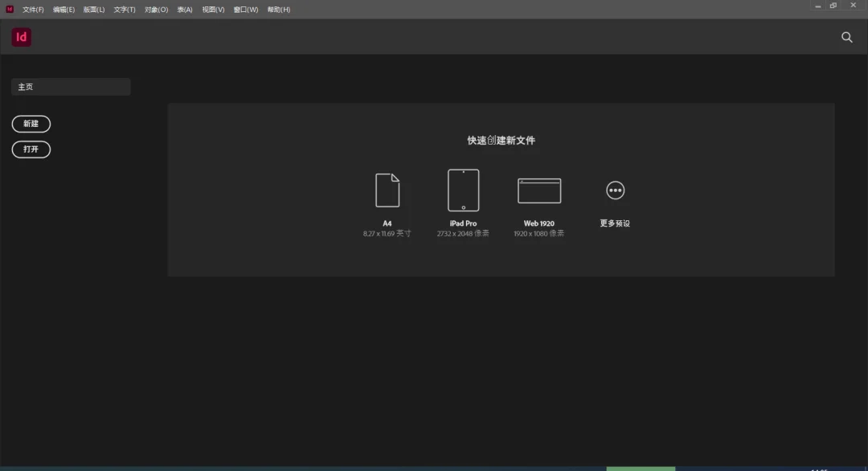This screenshot has height=471, width=868.
Task: Select the 主页 tab in sidebar
Action: (x=71, y=87)
